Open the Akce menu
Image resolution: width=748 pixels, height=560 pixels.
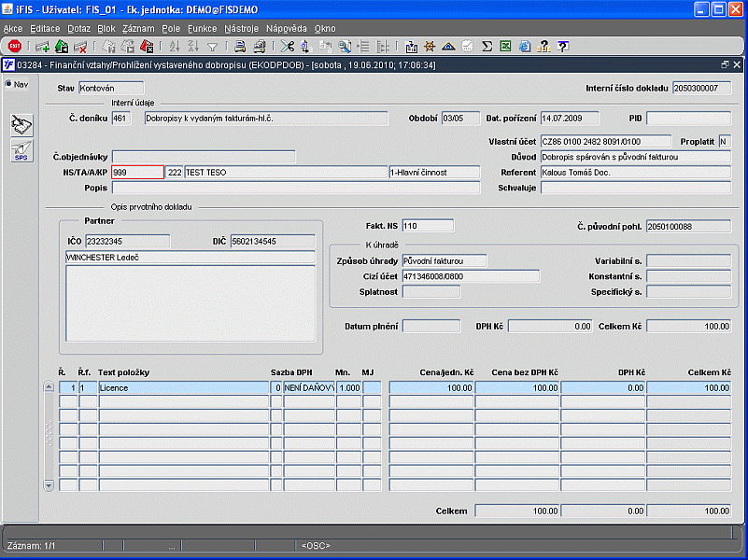13,29
